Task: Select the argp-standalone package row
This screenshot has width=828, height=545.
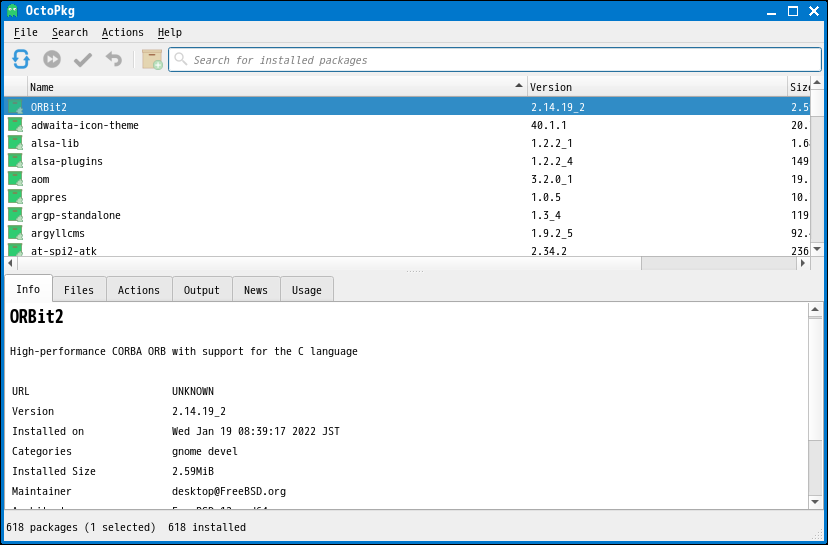Action: coord(407,214)
